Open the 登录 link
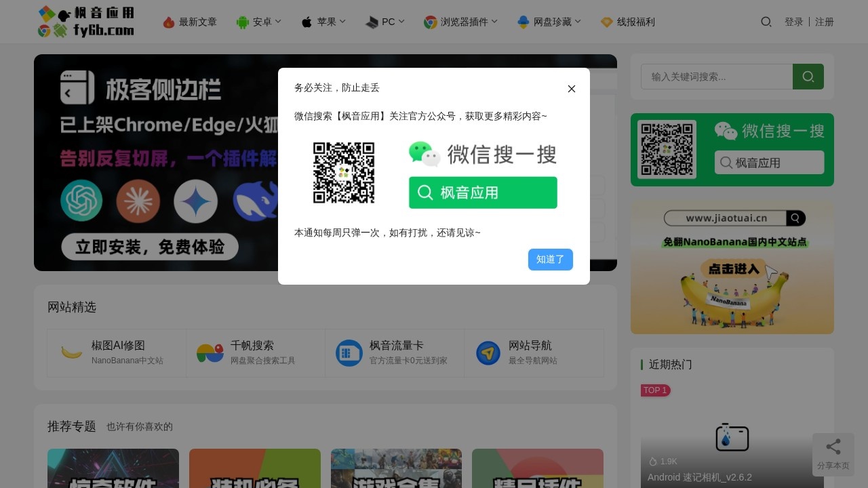This screenshot has height=488, width=868. tap(794, 22)
